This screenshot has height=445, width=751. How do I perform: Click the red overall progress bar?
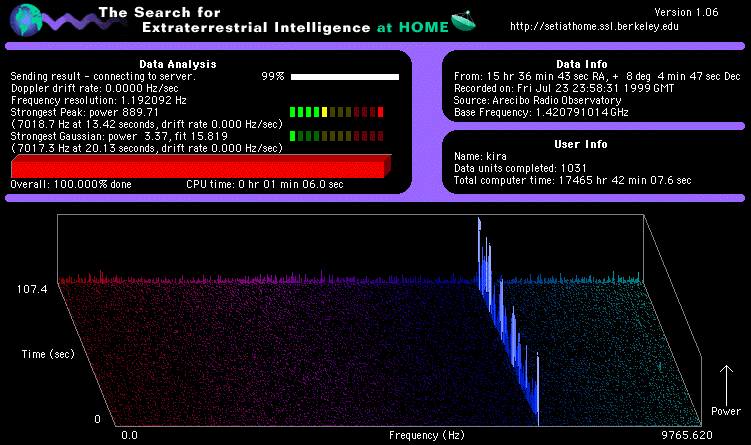tap(201, 166)
